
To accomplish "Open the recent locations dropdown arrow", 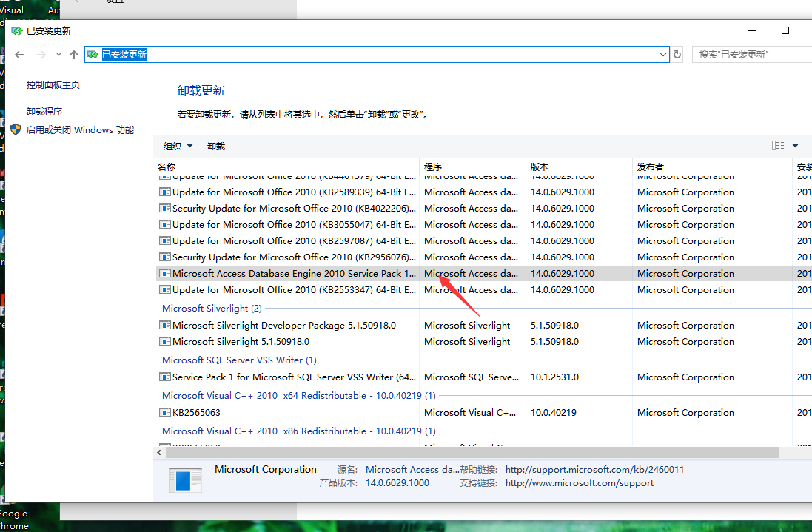I will tap(58, 55).
